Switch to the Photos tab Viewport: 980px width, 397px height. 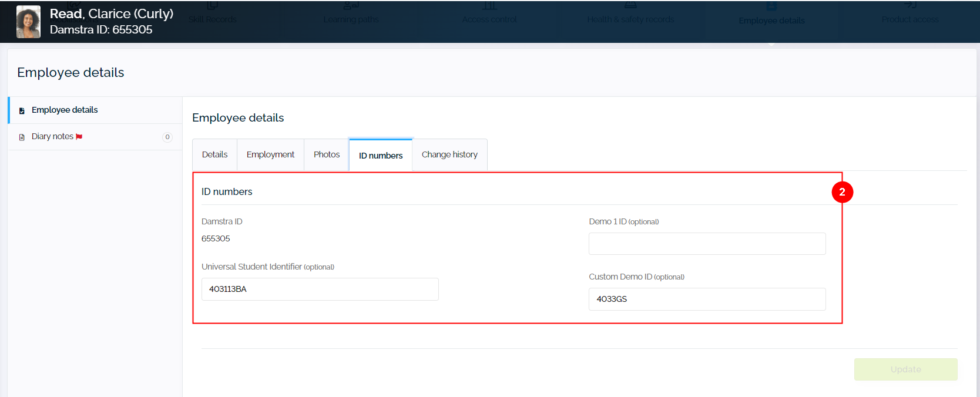click(x=327, y=154)
